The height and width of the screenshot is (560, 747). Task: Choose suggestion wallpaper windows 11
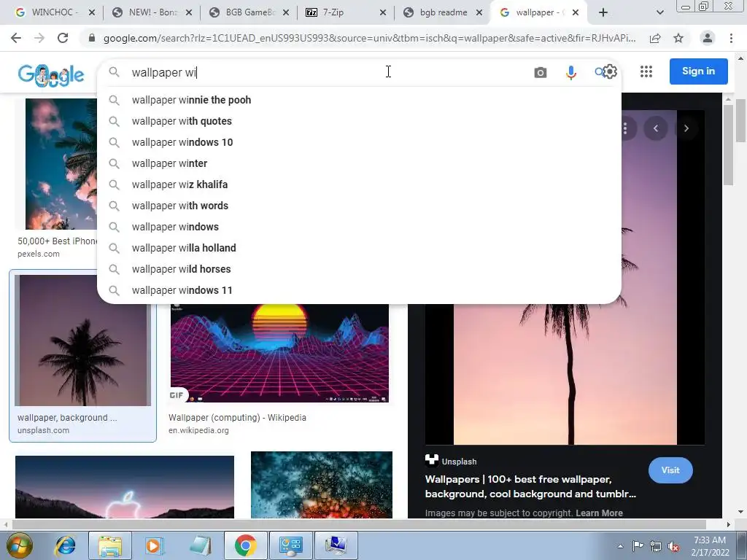(359, 290)
